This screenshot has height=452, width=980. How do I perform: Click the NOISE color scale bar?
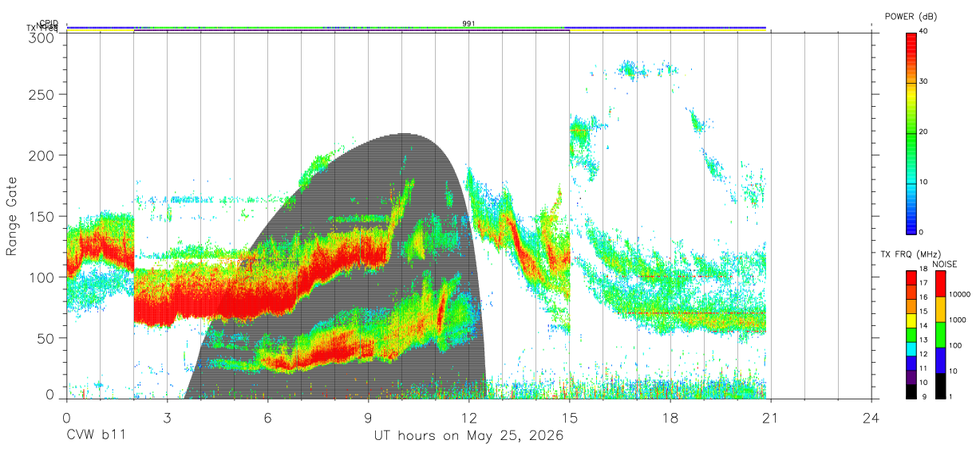tap(941, 334)
